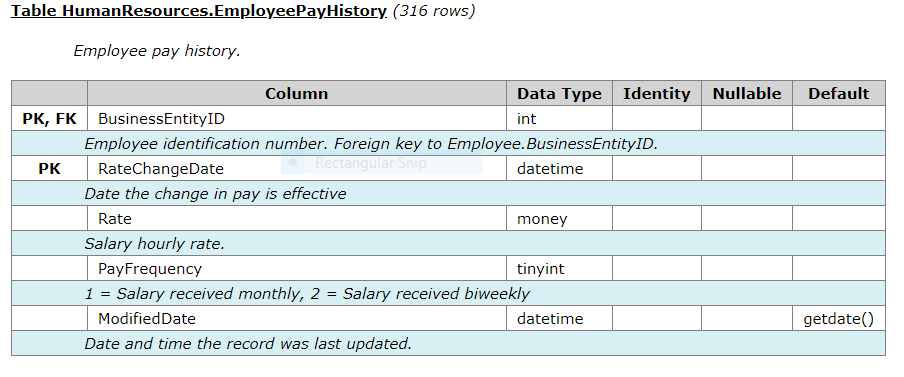Select the BusinessEntityID column name
This screenshot has height=377, width=904.
click(x=161, y=119)
